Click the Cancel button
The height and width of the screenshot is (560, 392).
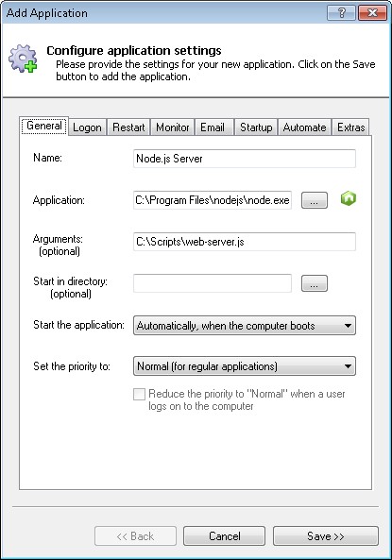225,536
